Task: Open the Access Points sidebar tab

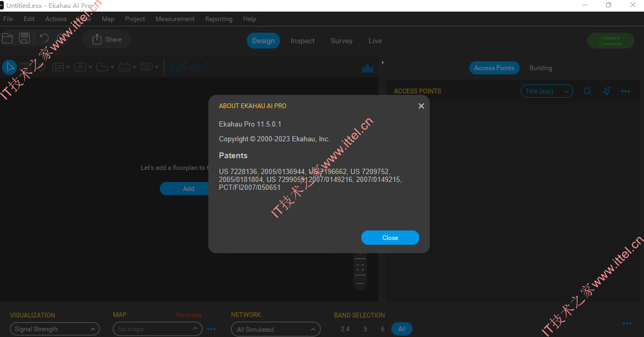Action: (x=494, y=68)
